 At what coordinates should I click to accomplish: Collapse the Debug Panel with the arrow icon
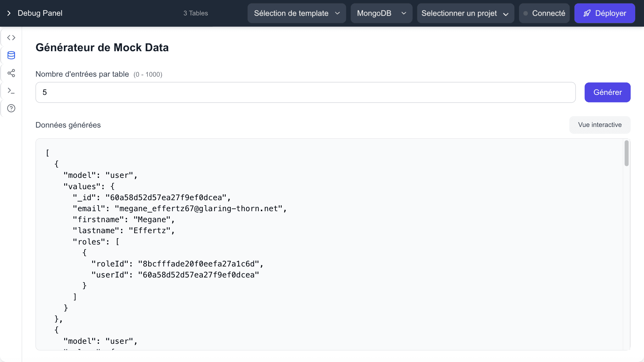(x=9, y=13)
